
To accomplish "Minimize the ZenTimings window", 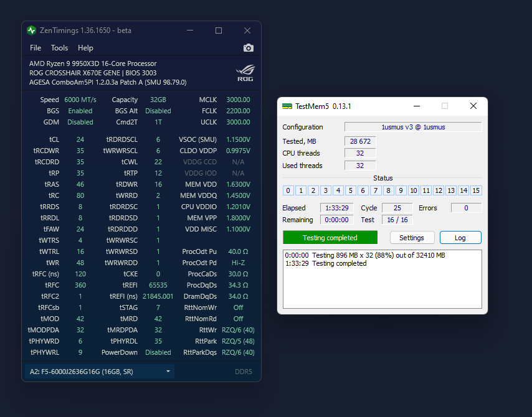I will pos(190,30).
